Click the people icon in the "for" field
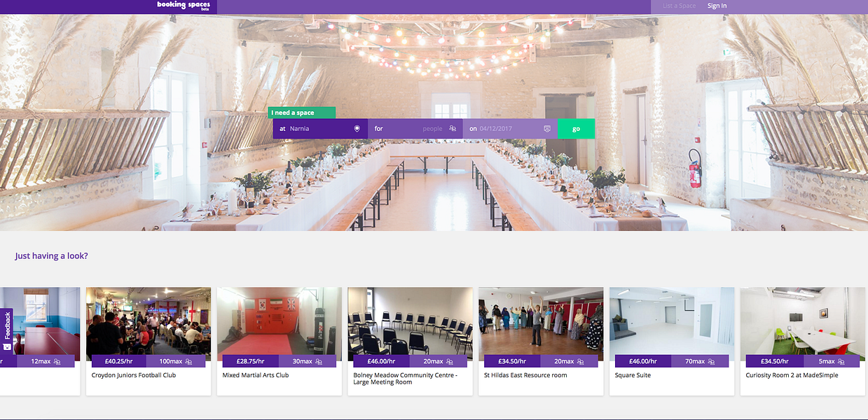868x420 pixels. click(x=453, y=128)
